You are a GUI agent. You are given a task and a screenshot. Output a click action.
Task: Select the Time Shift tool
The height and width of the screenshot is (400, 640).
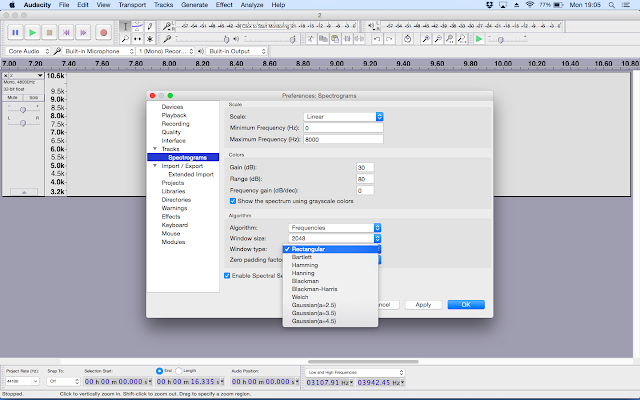pos(138,39)
